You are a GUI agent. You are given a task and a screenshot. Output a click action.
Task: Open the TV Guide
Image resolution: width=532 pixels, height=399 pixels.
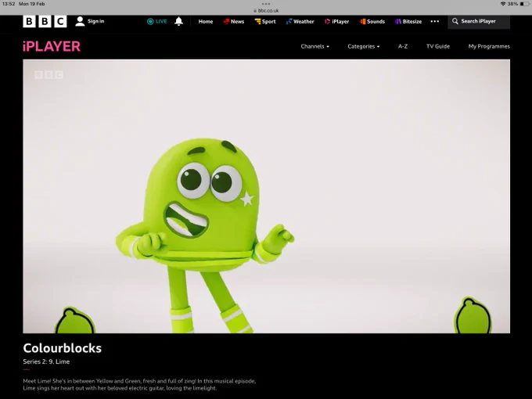[438, 46]
